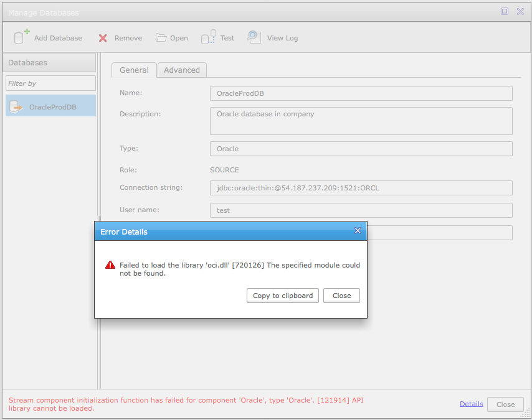Click the User name field showing test
The width and height of the screenshot is (532, 420).
pyautogui.click(x=361, y=210)
